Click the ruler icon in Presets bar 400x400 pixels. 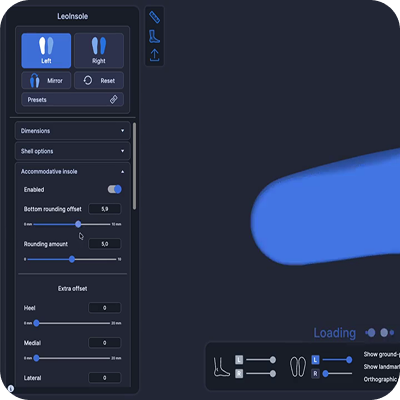pyautogui.click(x=114, y=99)
